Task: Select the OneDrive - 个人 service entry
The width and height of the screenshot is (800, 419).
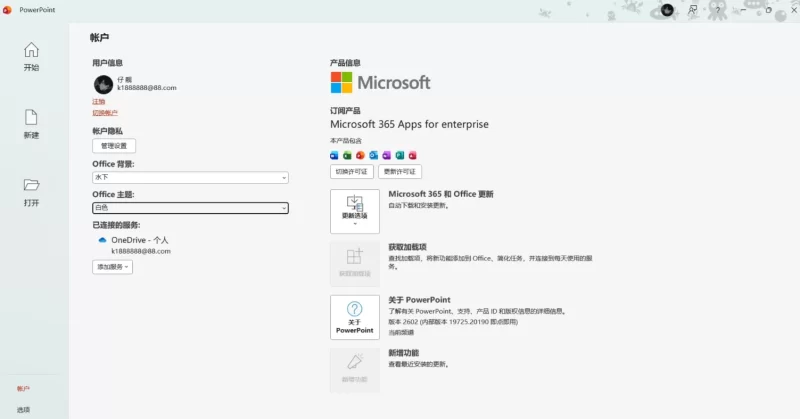Action: point(140,240)
